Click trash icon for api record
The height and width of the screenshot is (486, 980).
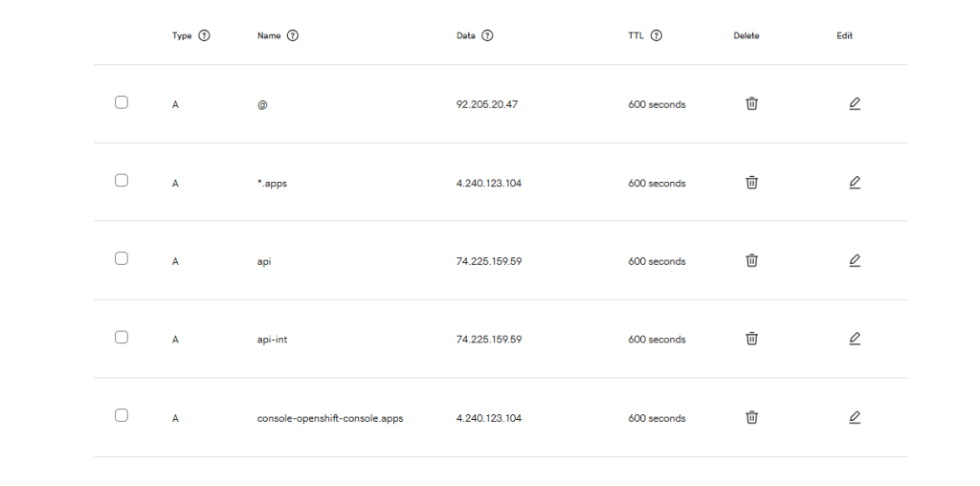point(752,260)
